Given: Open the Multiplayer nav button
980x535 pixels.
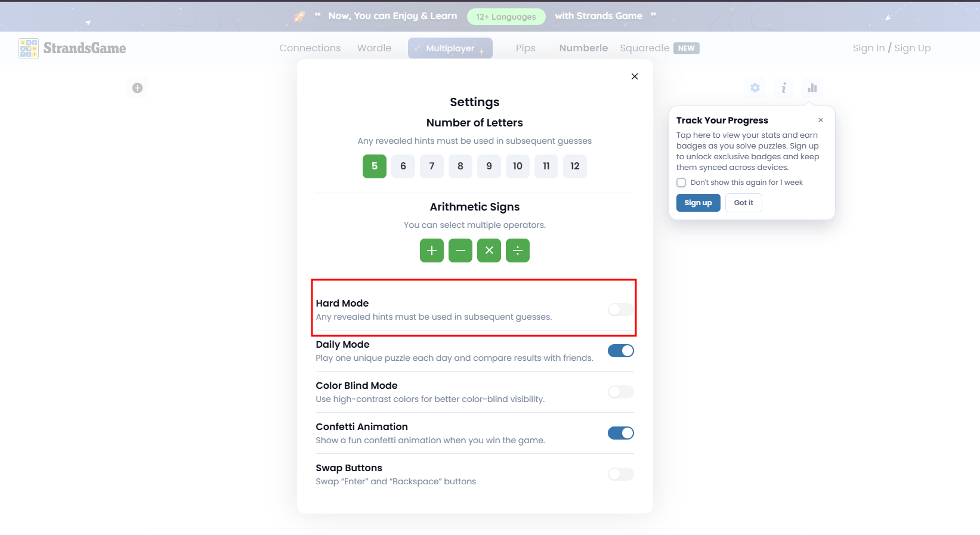Looking at the screenshot, I should [x=450, y=48].
